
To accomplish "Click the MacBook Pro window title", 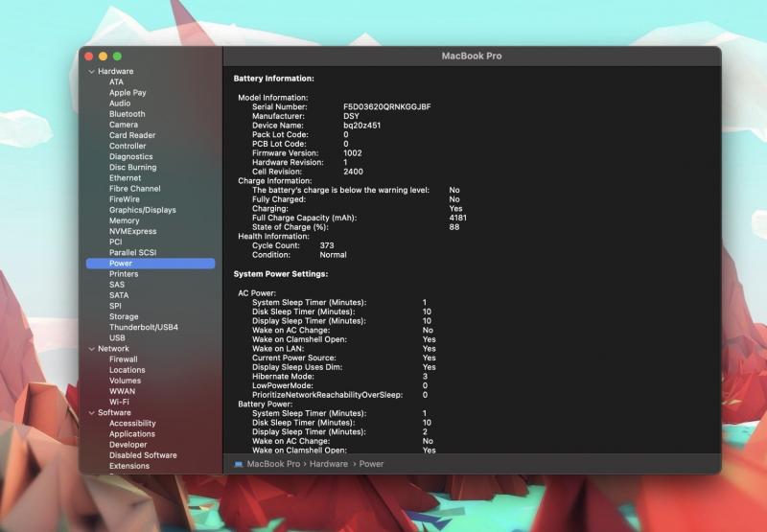I will [472, 57].
